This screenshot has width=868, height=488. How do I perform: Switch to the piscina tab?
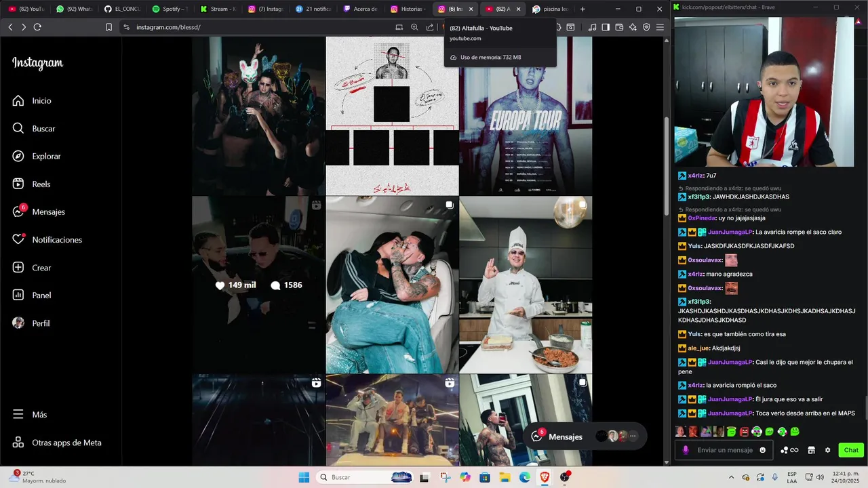(x=551, y=9)
